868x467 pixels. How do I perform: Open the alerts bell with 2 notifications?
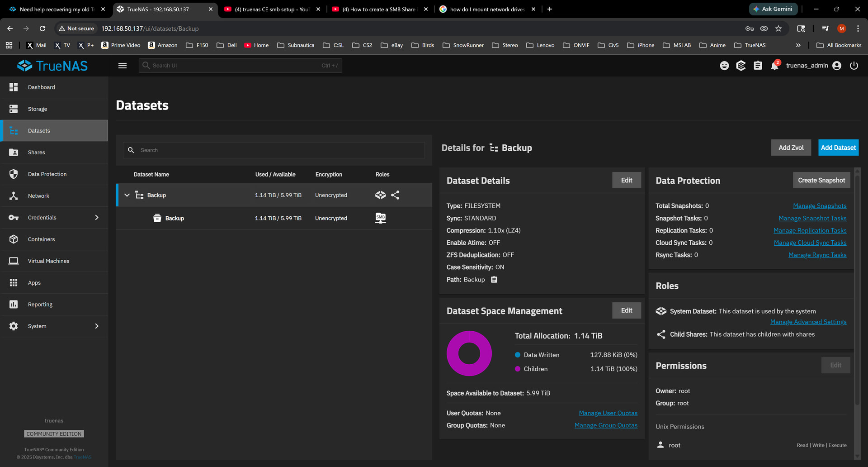tap(775, 65)
